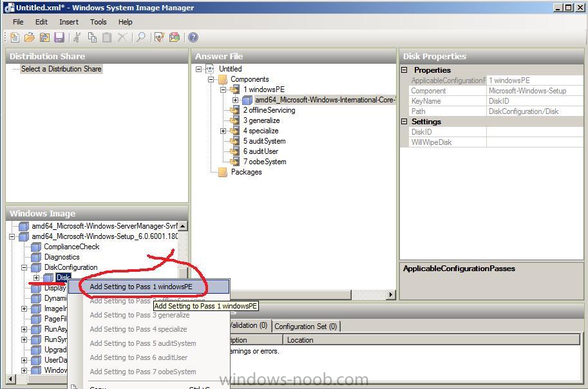Open Help with the question mark icon

click(x=193, y=37)
